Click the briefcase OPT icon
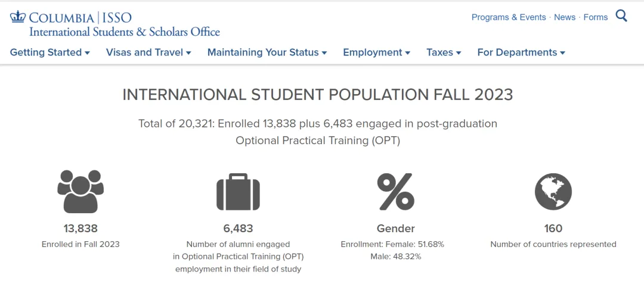 (x=238, y=192)
